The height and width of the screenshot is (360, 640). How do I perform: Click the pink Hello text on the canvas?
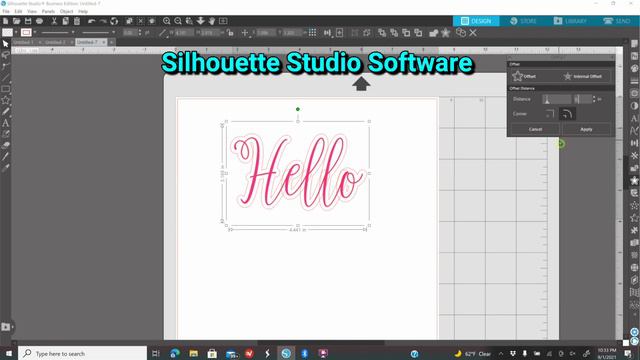click(297, 171)
